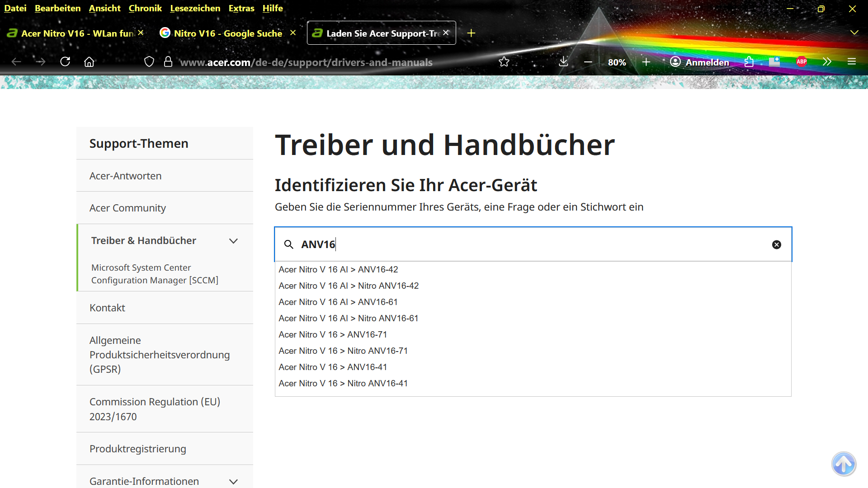Image resolution: width=868 pixels, height=488 pixels.
Task: Open Produktregistrierung in the sidebar
Action: coord(165,449)
